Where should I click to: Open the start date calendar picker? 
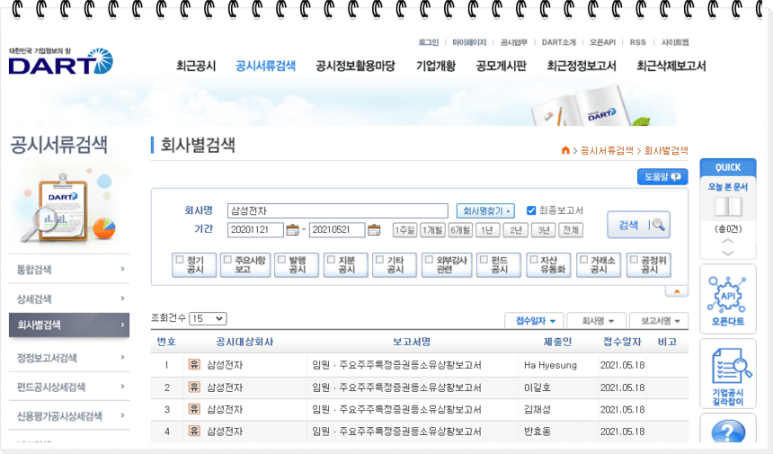tap(293, 230)
